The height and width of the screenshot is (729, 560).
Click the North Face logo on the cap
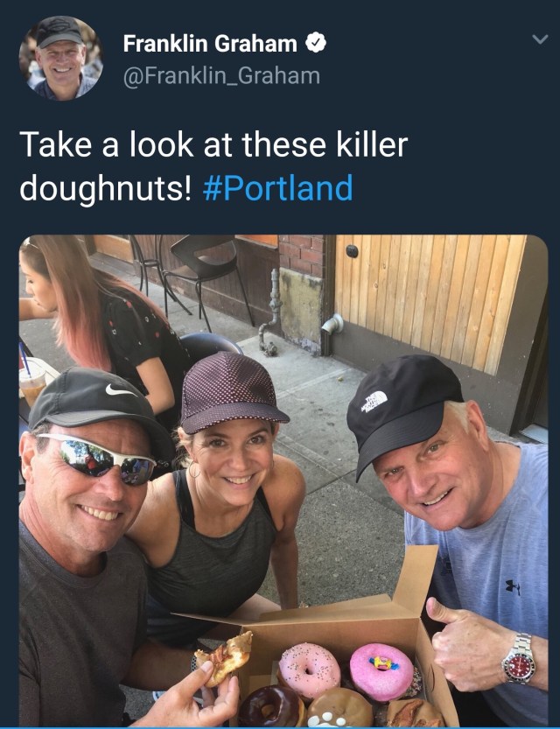click(374, 401)
